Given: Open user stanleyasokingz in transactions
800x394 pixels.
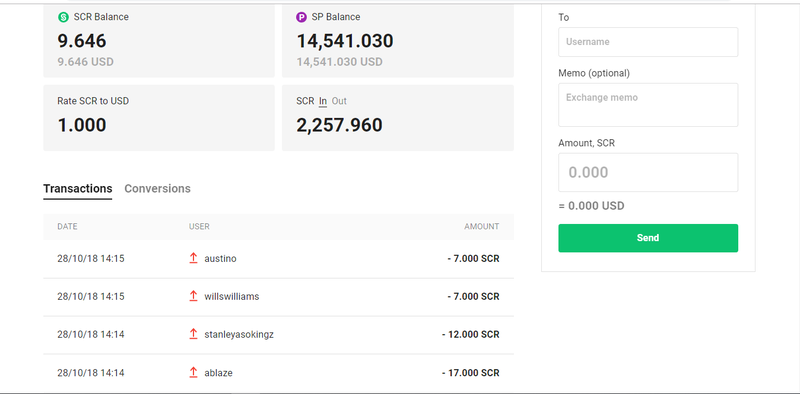Looking at the screenshot, I should pos(239,335).
